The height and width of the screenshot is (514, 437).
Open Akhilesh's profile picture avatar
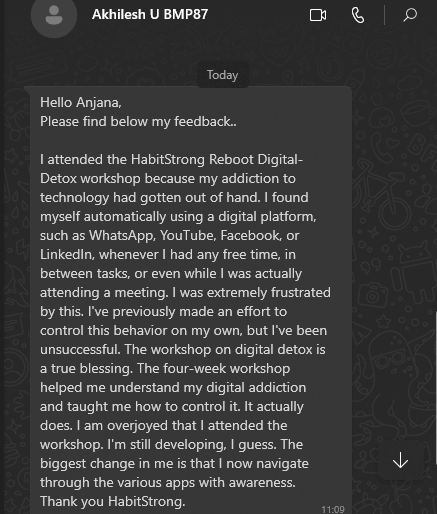(x=54, y=14)
